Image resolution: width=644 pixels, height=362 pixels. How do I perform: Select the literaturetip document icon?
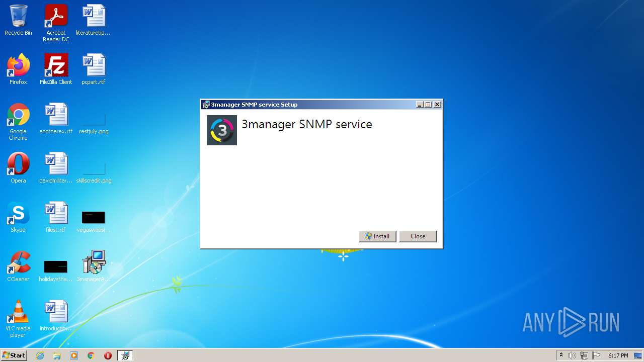(94, 20)
